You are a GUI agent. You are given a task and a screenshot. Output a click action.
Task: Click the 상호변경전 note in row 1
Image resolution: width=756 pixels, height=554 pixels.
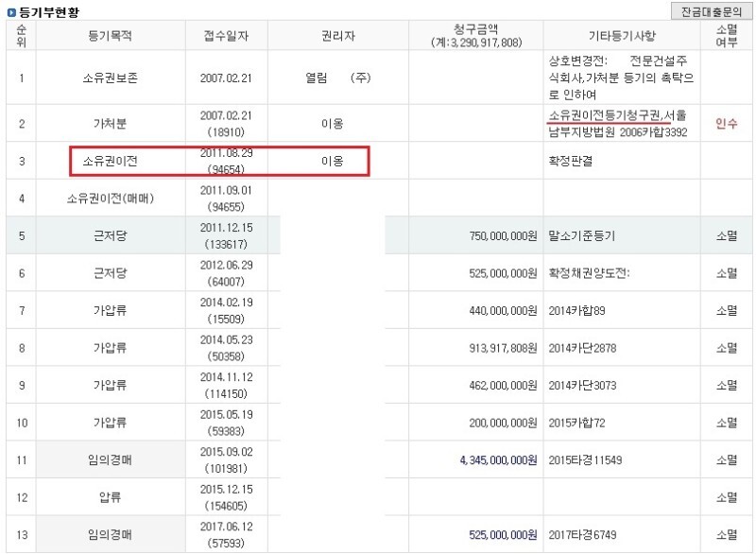coord(621,78)
